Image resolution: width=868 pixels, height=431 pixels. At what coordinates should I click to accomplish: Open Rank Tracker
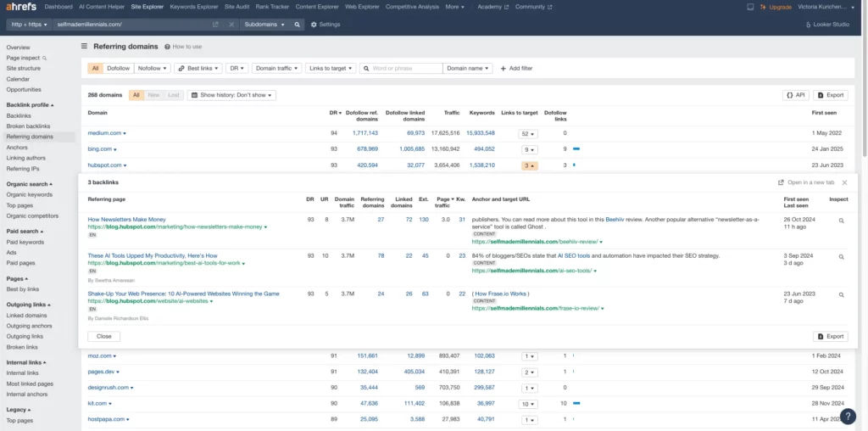tap(272, 7)
